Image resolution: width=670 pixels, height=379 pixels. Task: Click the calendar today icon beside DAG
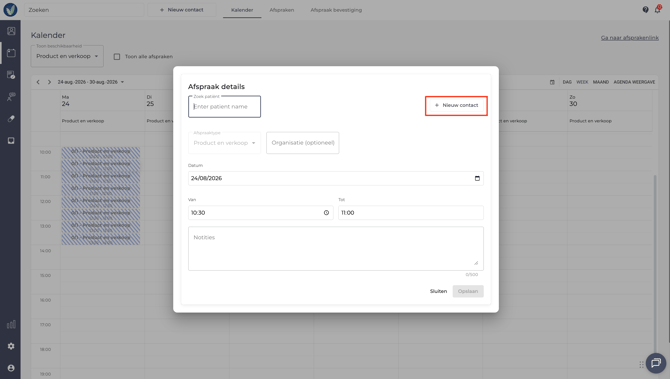pos(552,82)
